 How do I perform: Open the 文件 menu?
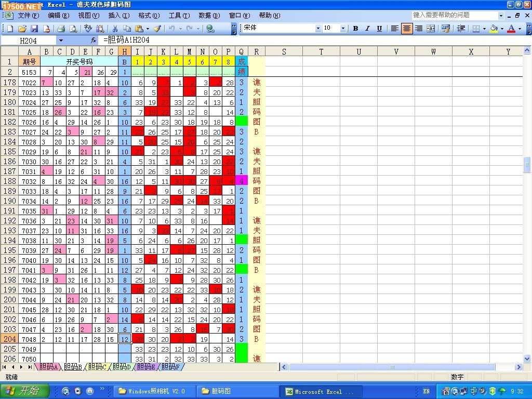pos(28,16)
